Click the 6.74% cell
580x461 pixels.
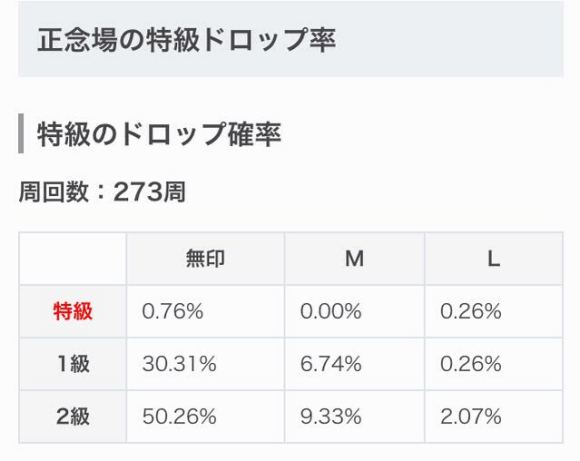point(355,364)
